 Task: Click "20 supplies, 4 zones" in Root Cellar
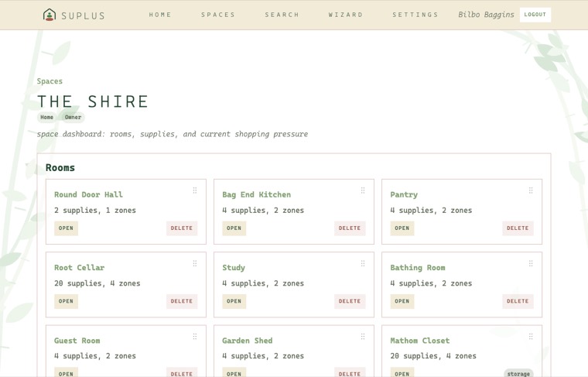97,283
